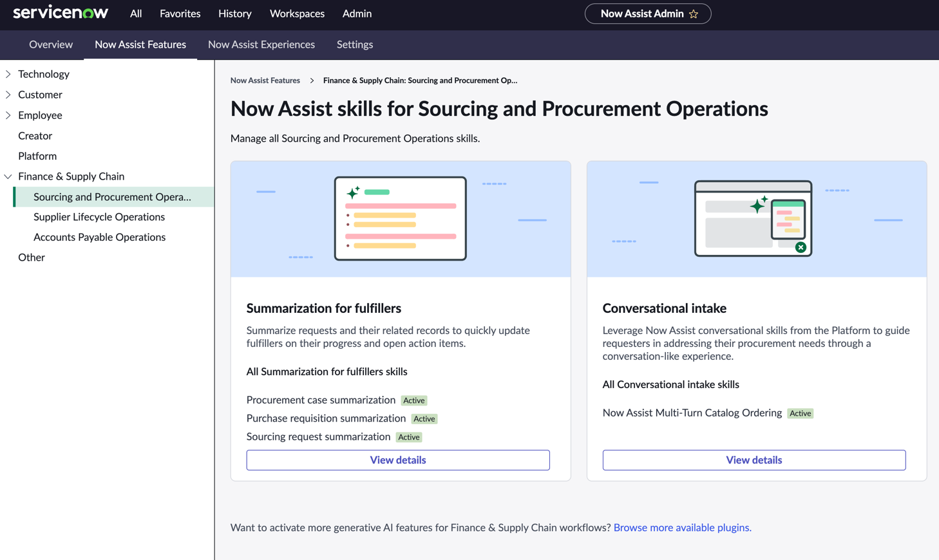
Task: Open the All menu
Action: (136, 14)
